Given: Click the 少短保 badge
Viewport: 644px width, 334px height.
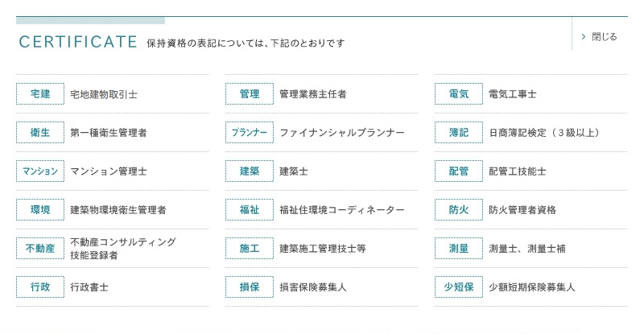Looking at the screenshot, I should tap(459, 287).
